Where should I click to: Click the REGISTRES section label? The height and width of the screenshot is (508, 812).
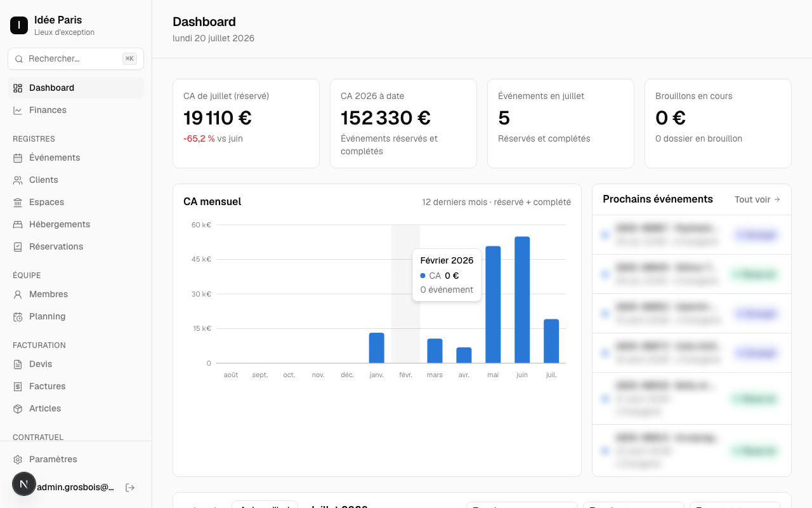point(34,139)
